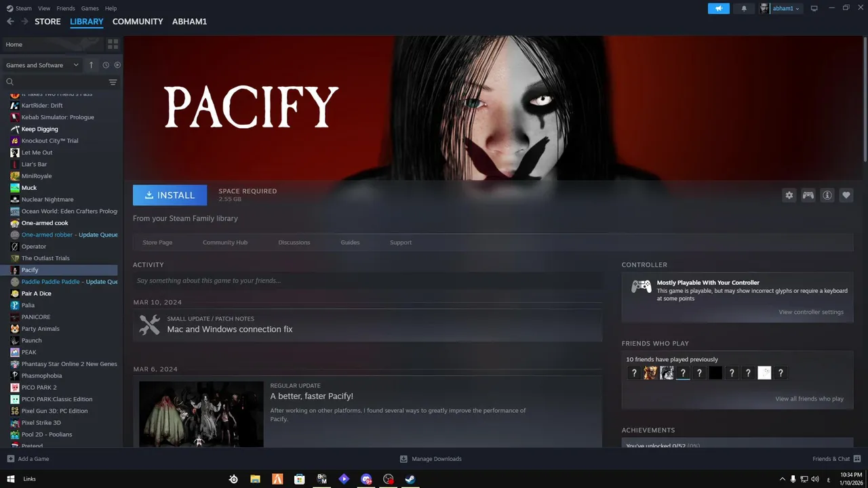868x488 pixels.
Task: Click the Add a Game plus icon
Action: coord(10,459)
